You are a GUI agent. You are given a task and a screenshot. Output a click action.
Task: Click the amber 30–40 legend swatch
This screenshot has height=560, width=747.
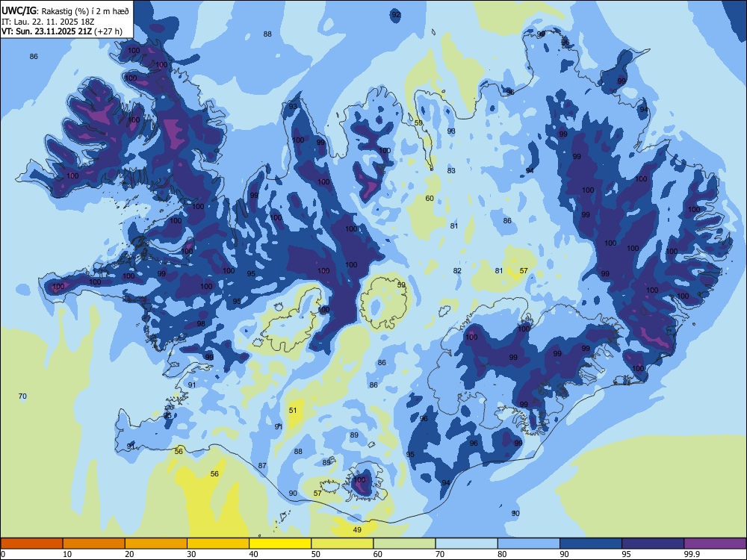click(218, 544)
